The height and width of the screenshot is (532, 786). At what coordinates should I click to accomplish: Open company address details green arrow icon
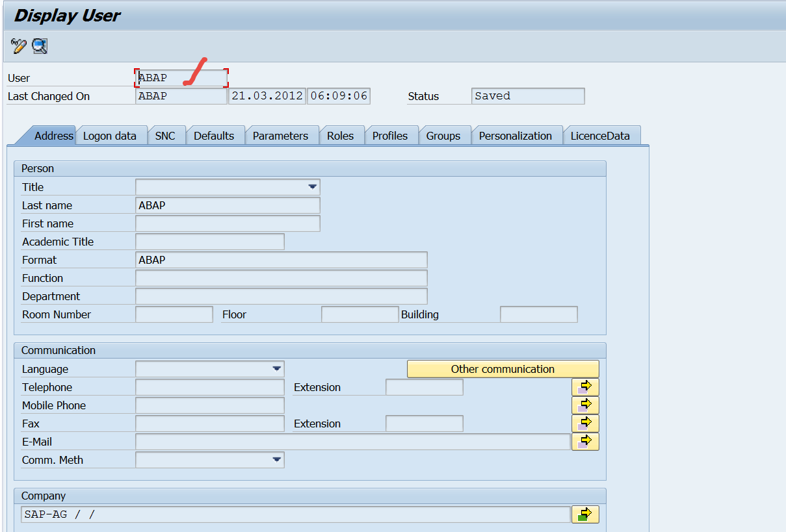click(x=584, y=514)
